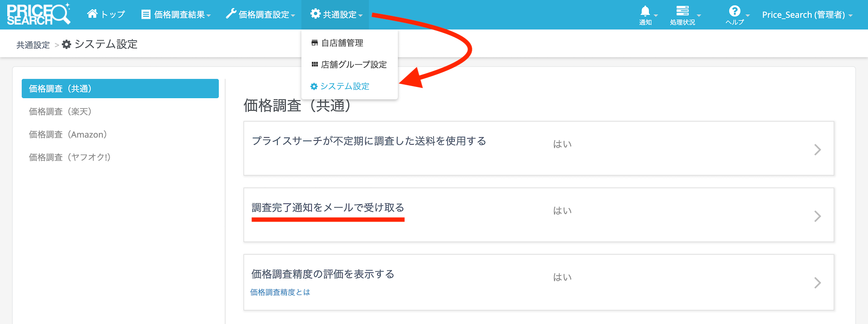The image size is (868, 324).
Task: Click the 共通設定 breadcrumb link
Action: 33,45
